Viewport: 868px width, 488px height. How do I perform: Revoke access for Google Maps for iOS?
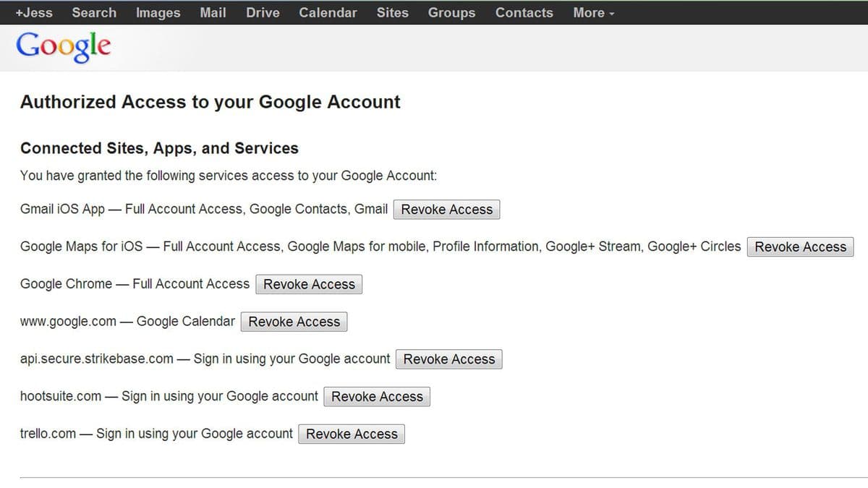click(x=800, y=247)
